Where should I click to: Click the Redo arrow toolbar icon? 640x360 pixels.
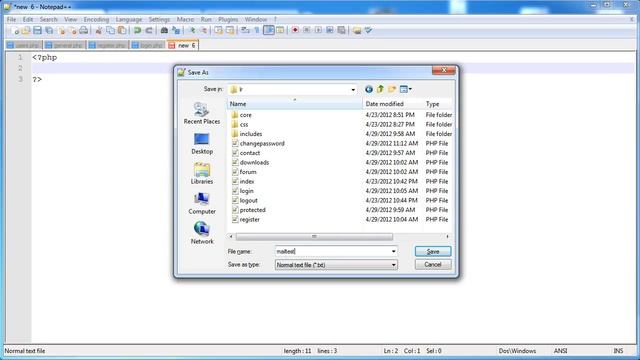(149, 31)
